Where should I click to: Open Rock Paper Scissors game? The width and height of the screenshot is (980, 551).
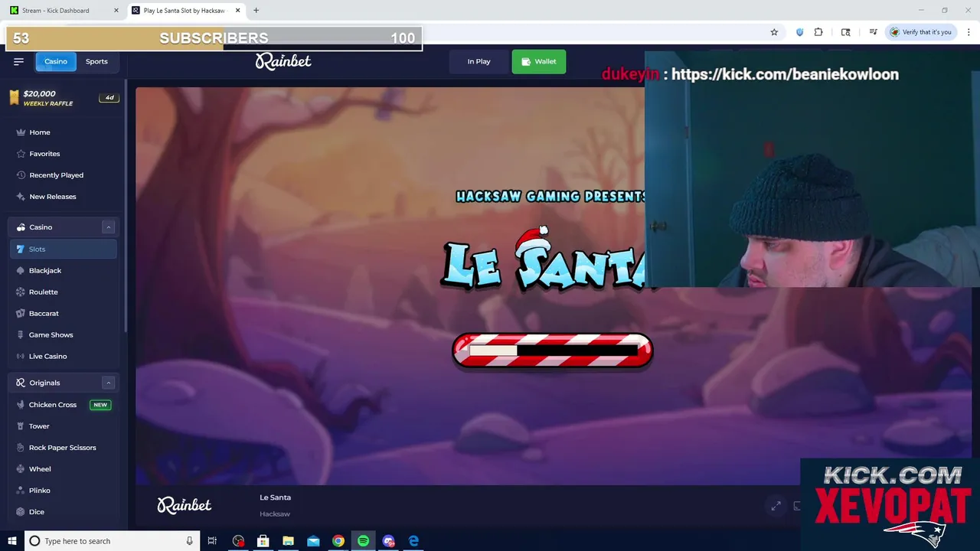point(63,448)
